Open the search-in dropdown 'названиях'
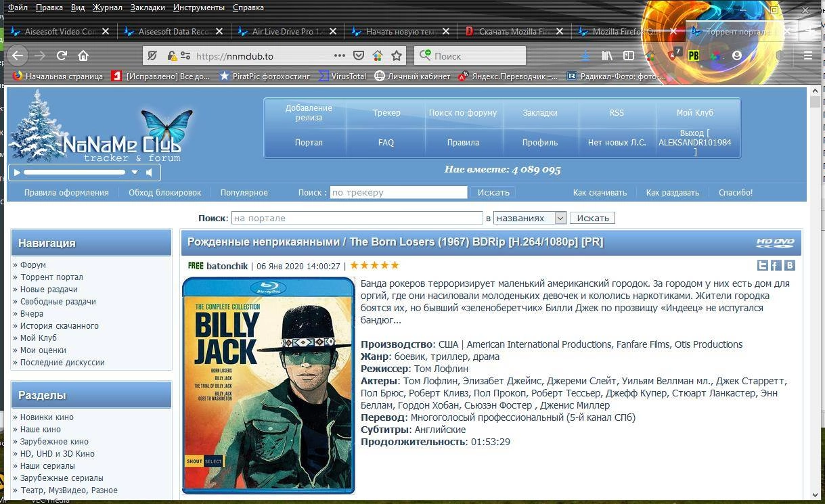Image resolution: width=825 pixels, height=504 pixels. pos(530,218)
